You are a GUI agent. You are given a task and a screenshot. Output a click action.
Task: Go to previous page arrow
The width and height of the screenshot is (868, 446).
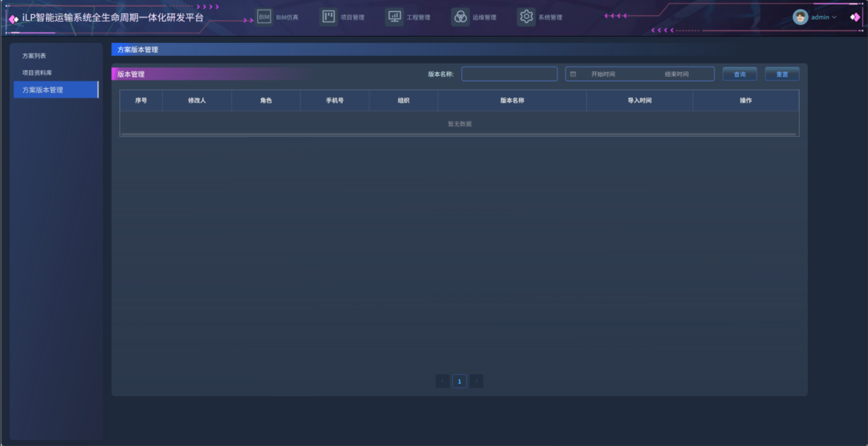[442, 381]
